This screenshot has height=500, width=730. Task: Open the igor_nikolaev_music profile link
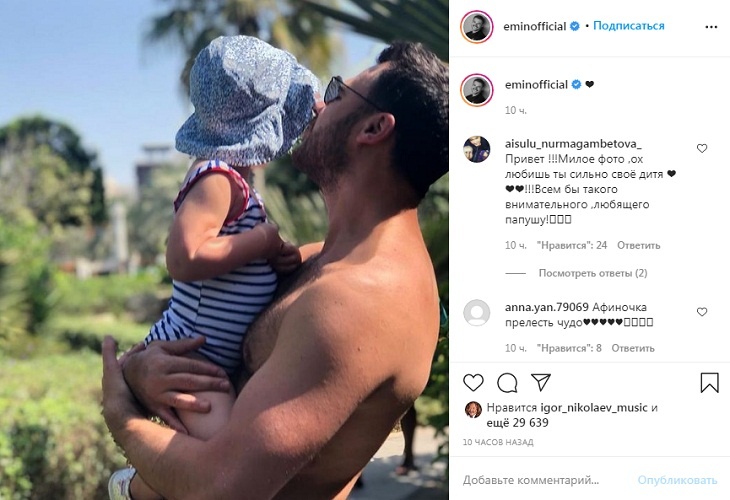tap(594, 408)
